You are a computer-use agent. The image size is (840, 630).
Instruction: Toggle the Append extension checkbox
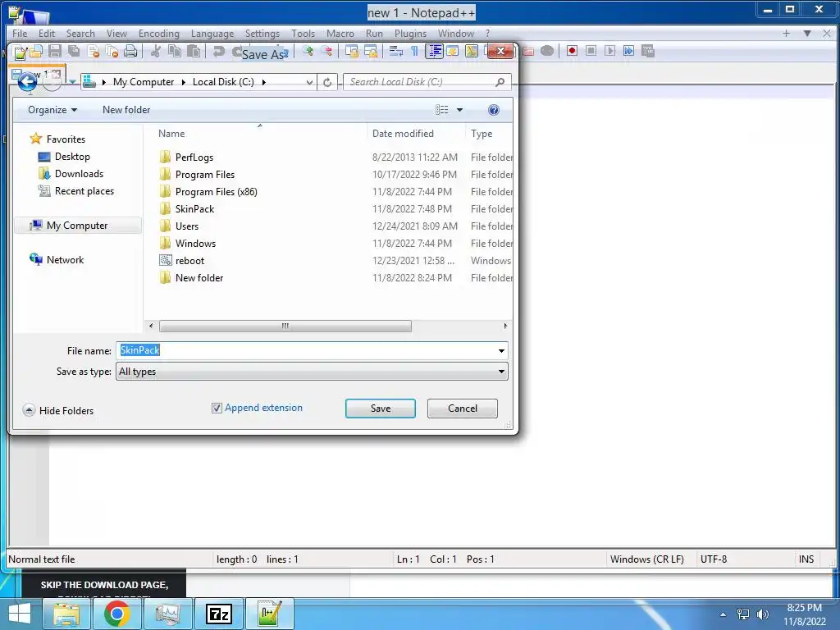point(217,409)
